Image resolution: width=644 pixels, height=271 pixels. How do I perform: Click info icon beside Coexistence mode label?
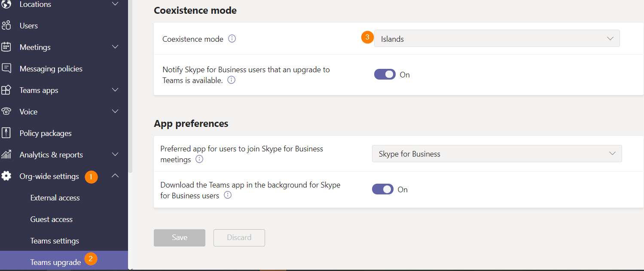pos(232,39)
